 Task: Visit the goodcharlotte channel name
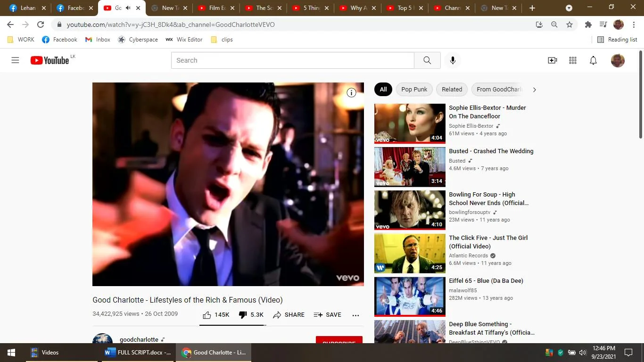click(139, 339)
